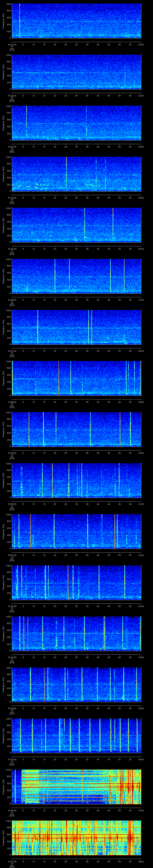Select the spectrogram panel starting at 16:24:00
Viewport: 153px width, 868px height.
[x=77, y=174]
